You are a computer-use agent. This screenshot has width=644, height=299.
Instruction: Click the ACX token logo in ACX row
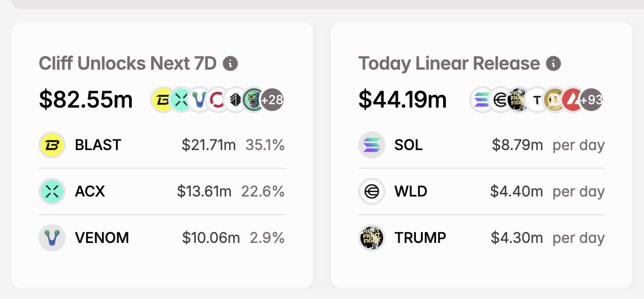[52, 191]
